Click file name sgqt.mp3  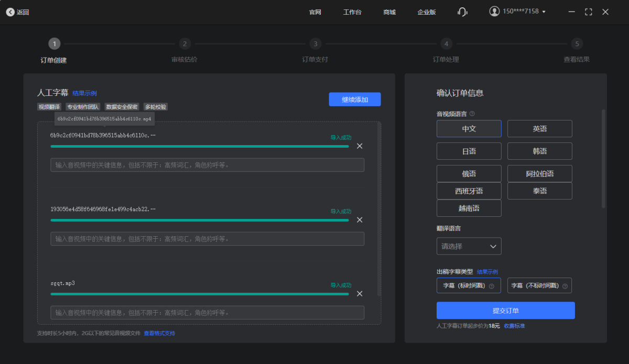62,283
